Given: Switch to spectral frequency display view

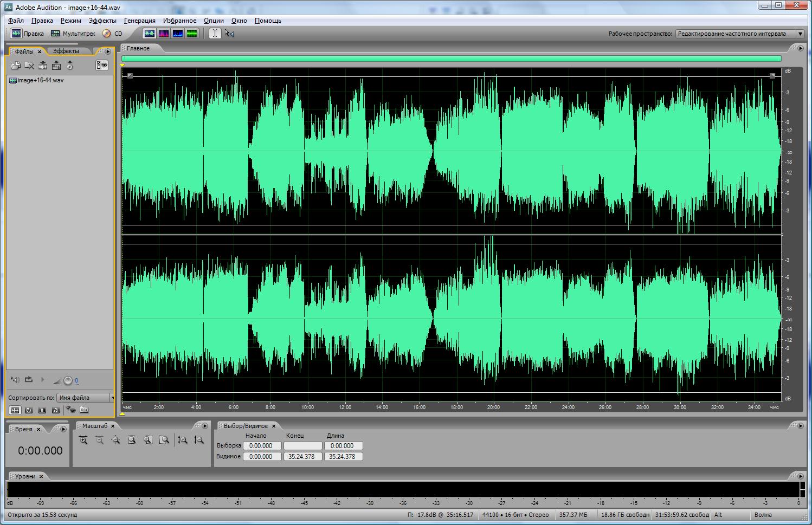Looking at the screenshot, I should 163,34.
